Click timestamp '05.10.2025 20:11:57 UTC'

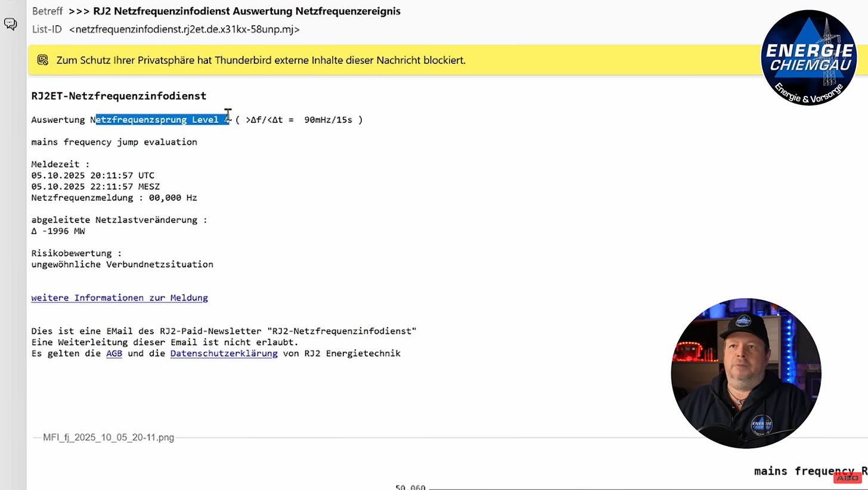coord(92,175)
